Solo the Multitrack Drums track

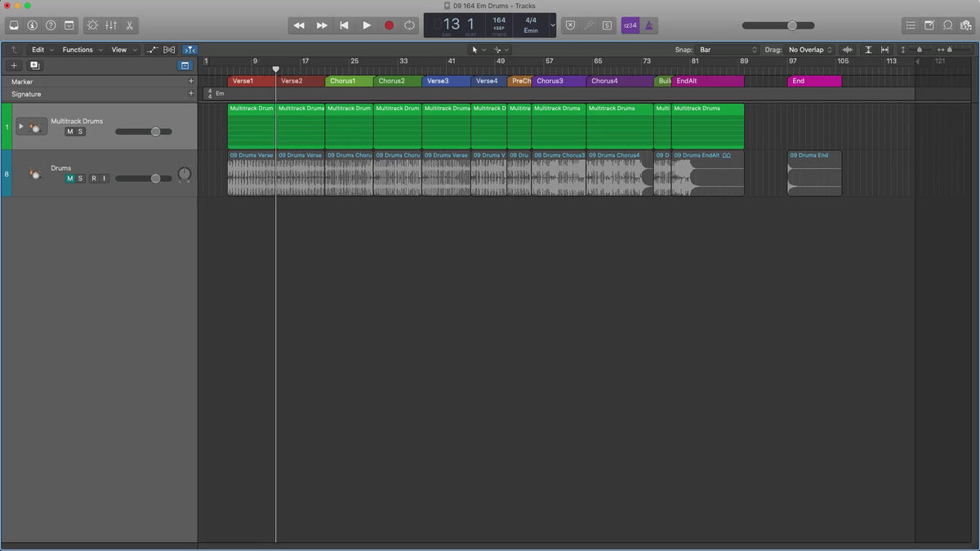[80, 131]
